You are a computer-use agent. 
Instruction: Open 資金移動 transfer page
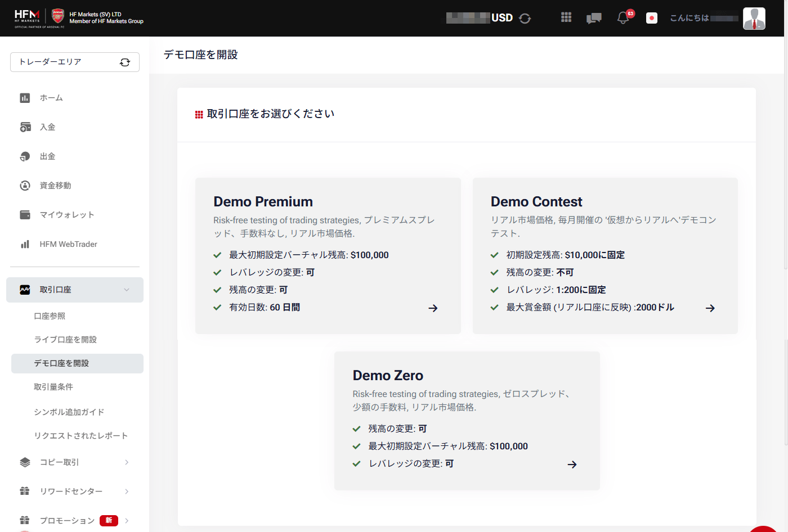click(55, 186)
